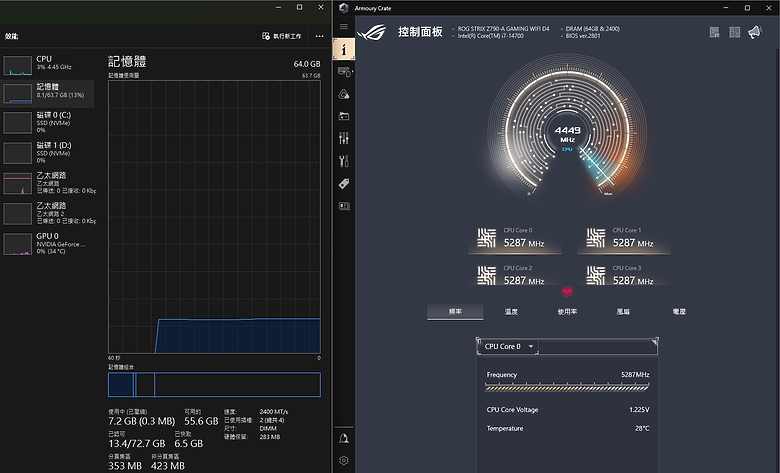Open Armoury Crate settings gear icon

pos(344,461)
